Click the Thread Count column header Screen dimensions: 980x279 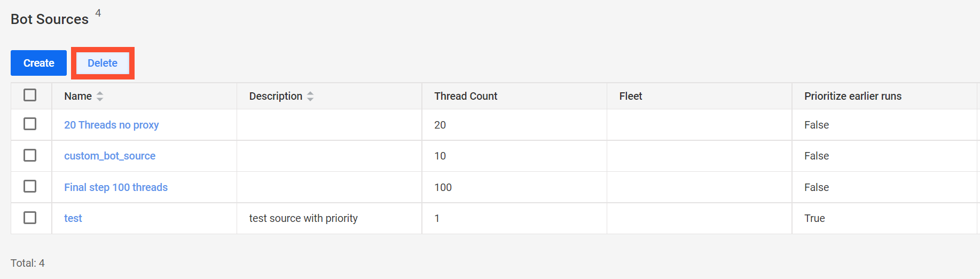(x=466, y=96)
